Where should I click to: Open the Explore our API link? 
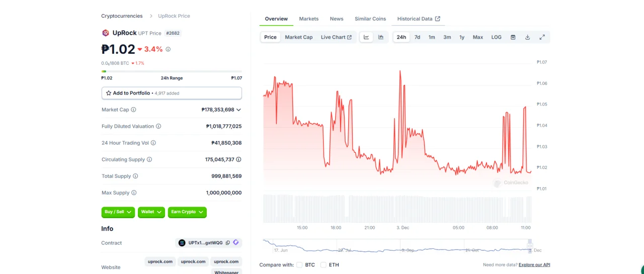click(x=534, y=264)
